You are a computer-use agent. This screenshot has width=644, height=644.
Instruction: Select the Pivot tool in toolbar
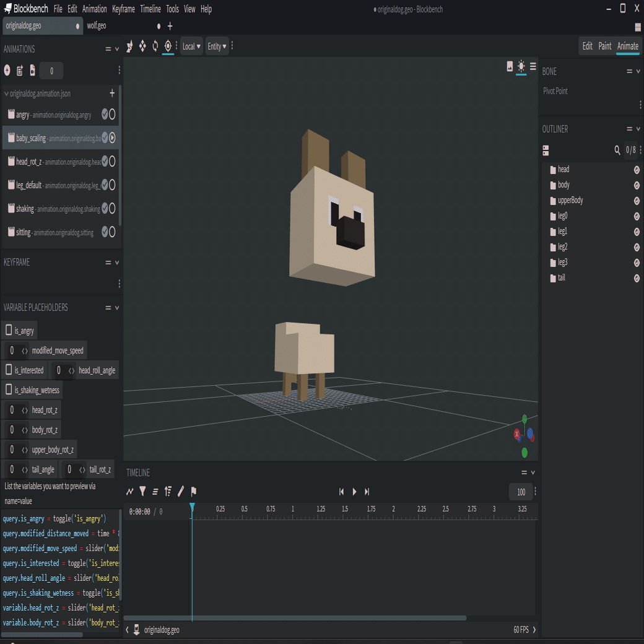point(168,46)
